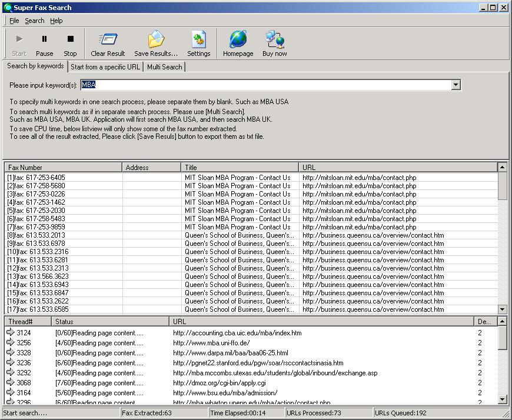This screenshot has width=512, height=420.
Task: Click the Title column header
Action: pyautogui.click(x=240, y=168)
